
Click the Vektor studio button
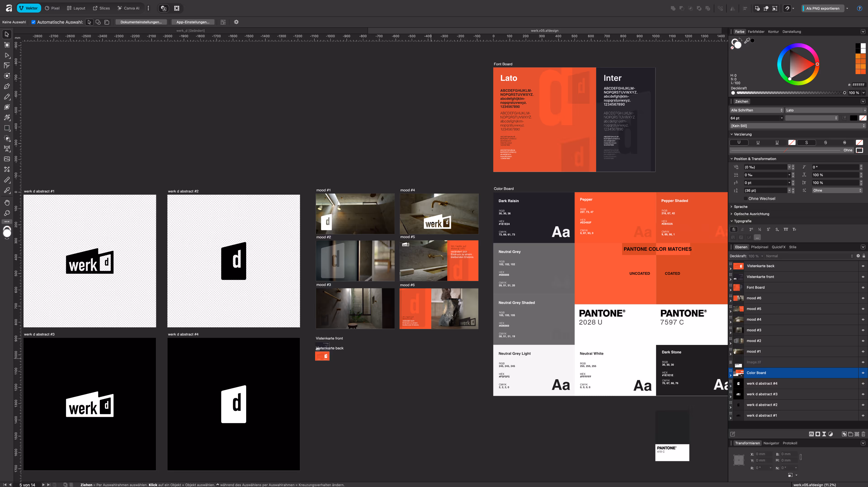pos(29,8)
